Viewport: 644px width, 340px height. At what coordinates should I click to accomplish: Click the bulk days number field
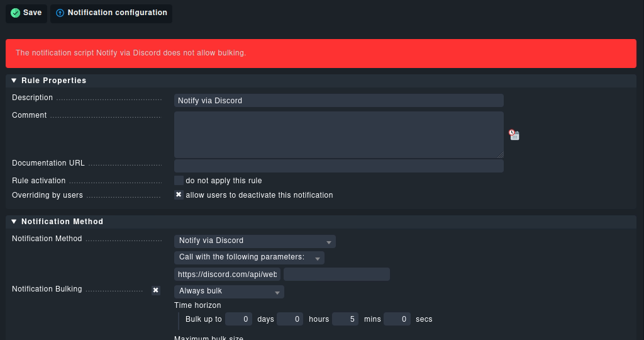pyautogui.click(x=238, y=319)
